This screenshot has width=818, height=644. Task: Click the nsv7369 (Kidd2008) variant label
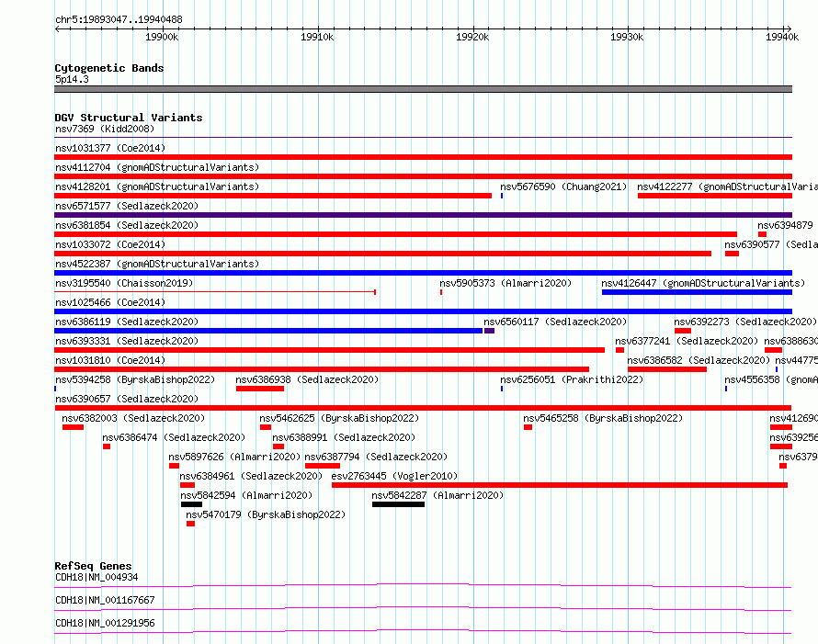click(105, 129)
